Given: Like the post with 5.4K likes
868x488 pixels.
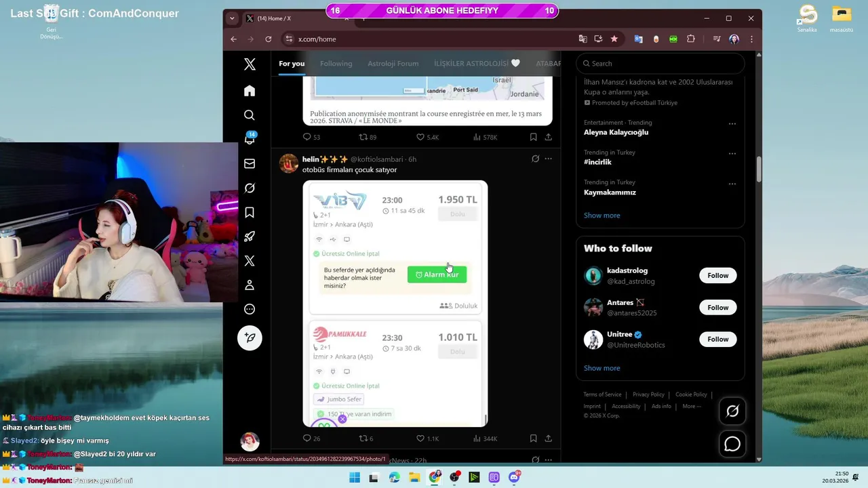Looking at the screenshot, I should (x=427, y=137).
